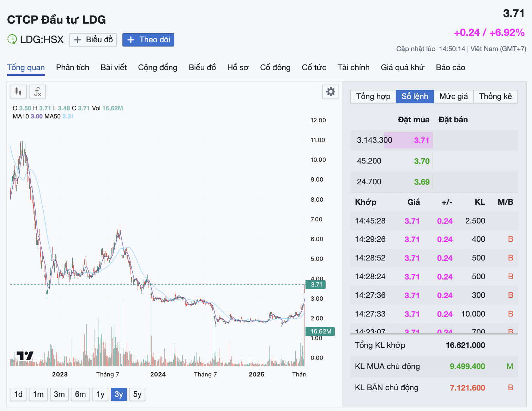The width and height of the screenshot is (532, 411).
Task: Open the Giá quá khứ tab
Action: pos(403,67)
